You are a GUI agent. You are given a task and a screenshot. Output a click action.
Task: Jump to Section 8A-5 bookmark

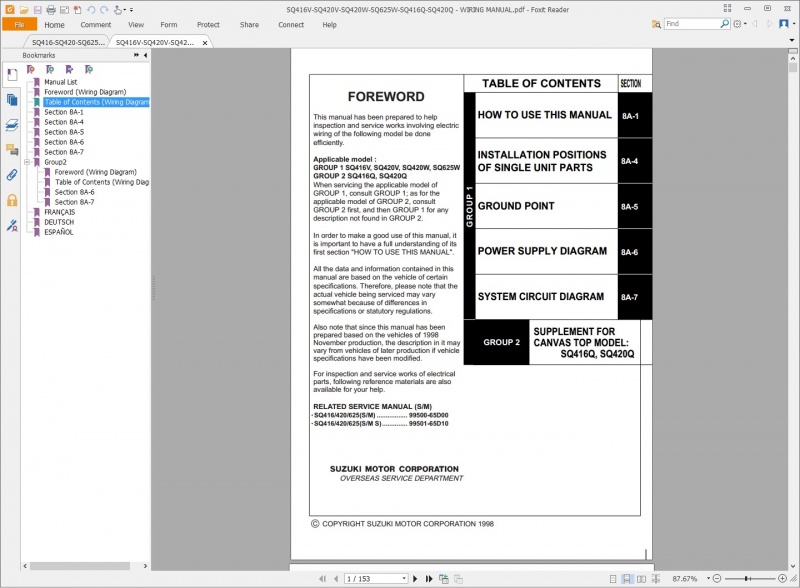[x=64, y=132]
